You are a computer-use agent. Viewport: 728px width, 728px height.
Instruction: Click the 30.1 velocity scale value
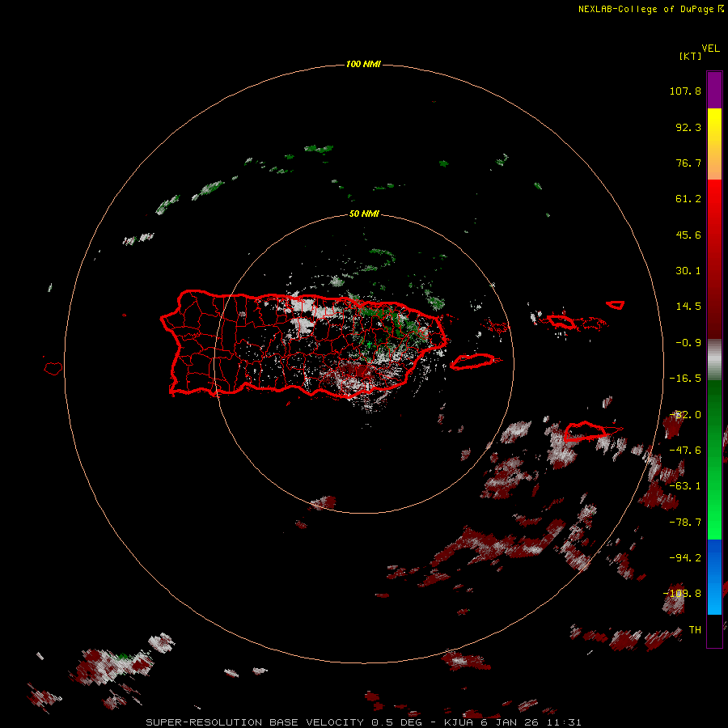[688, 271]
